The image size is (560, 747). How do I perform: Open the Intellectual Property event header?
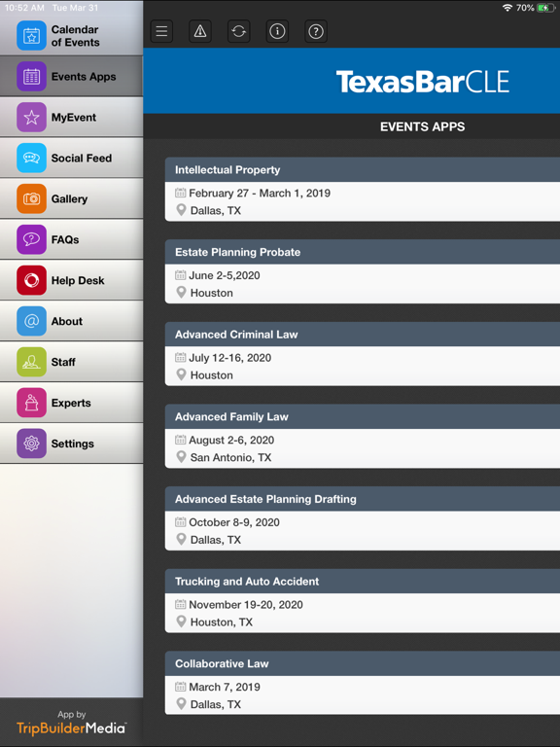point(363,169)
